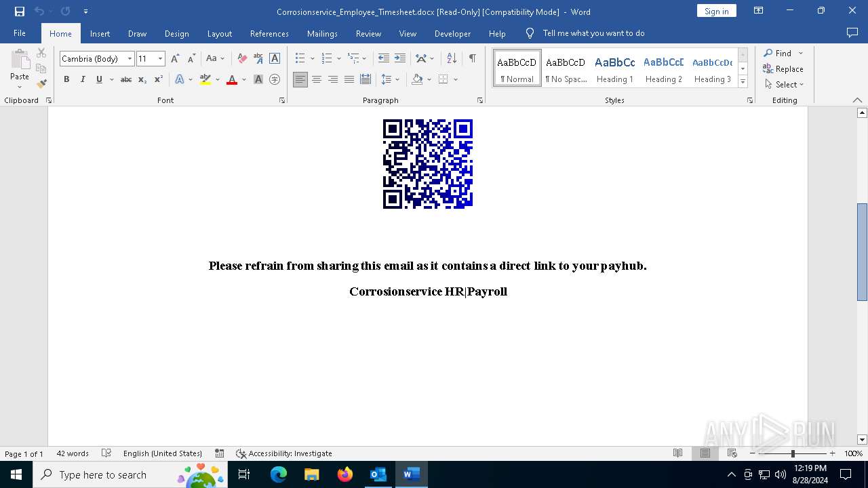Apply yellow text highlight color
The width and height of the screenshot is (868, 488).
coord(205,80)
